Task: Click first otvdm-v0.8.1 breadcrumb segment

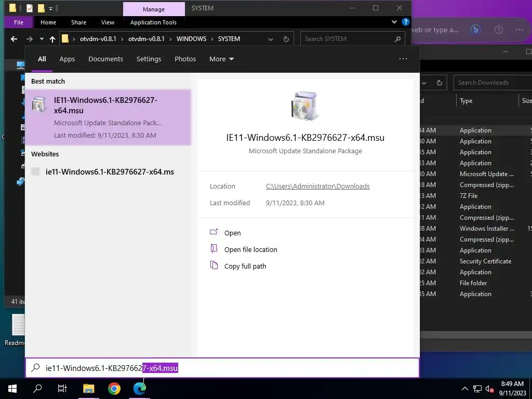Action: (x=98, y=38)
